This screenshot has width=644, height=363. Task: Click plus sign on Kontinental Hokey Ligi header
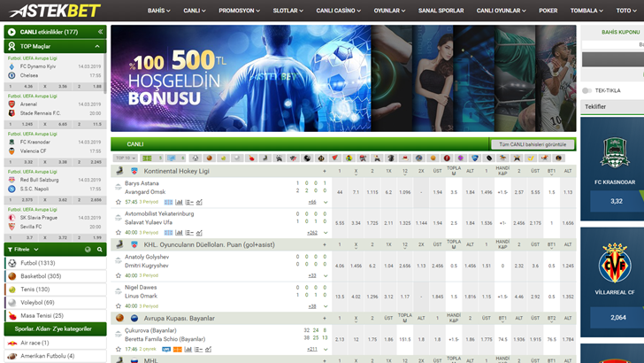tap(325, 171)
